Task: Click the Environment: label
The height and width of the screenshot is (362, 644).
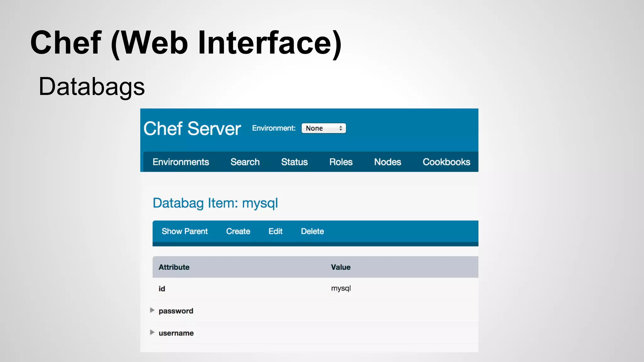Action: click(274, 128)
